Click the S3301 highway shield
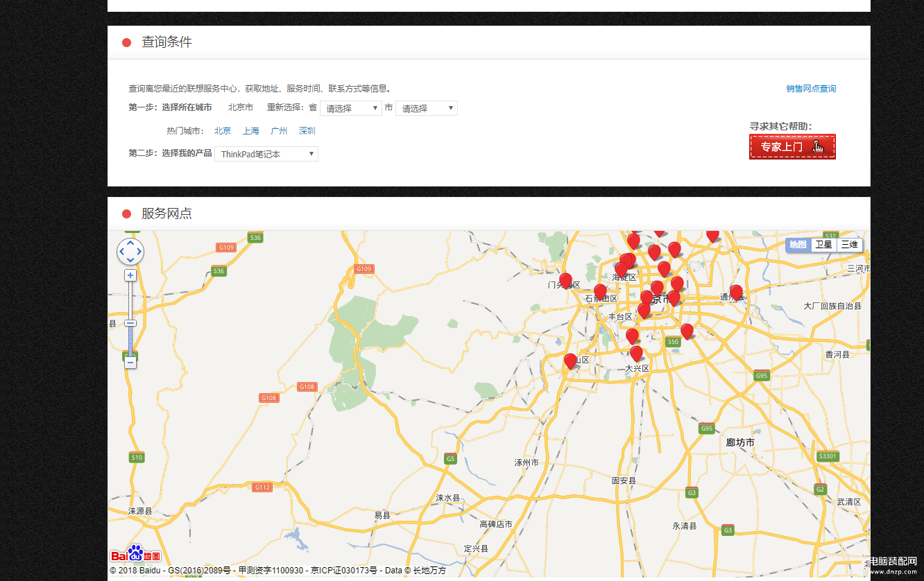Screen dimensions: 924x581 point(828,456)
